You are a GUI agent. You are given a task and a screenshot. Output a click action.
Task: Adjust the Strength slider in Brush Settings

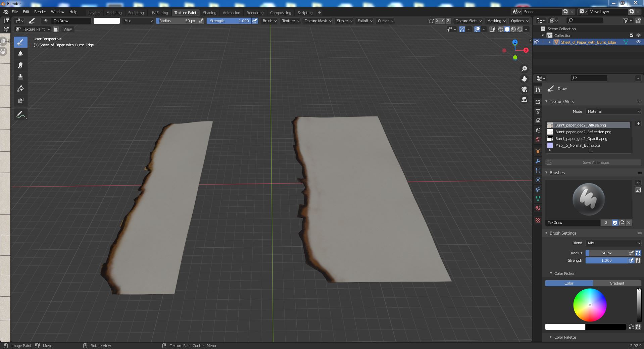click(606, 260)
